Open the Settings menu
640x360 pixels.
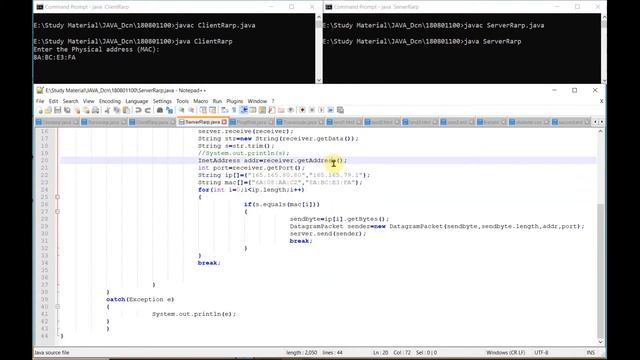coord(162,101)
